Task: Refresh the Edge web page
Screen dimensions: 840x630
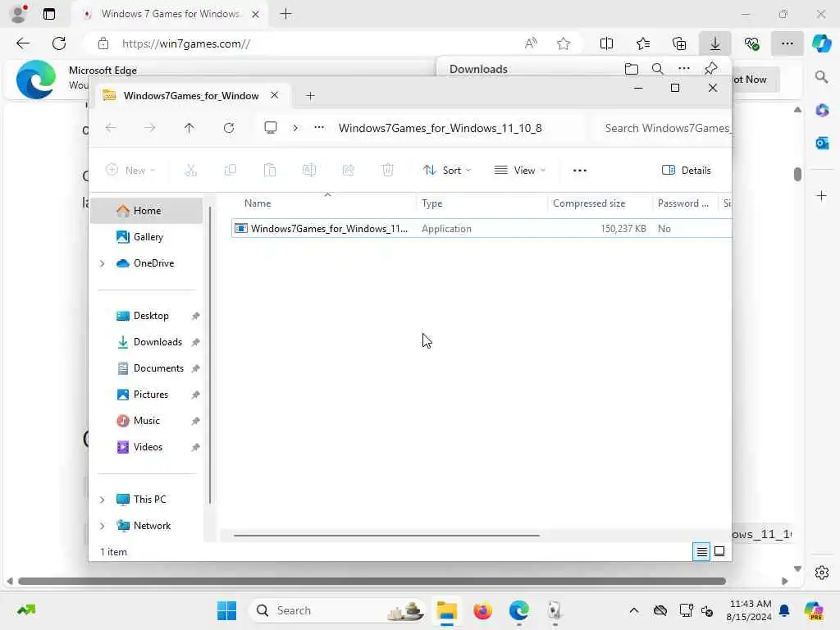Action: 59,43
